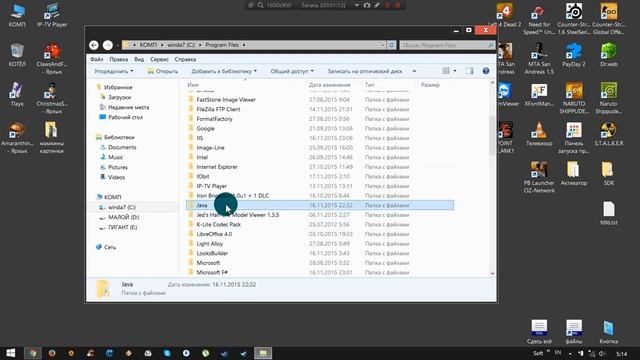Click Открыть toolbar button
Viewport: 640px width, 360px height.
click(162, 71)
